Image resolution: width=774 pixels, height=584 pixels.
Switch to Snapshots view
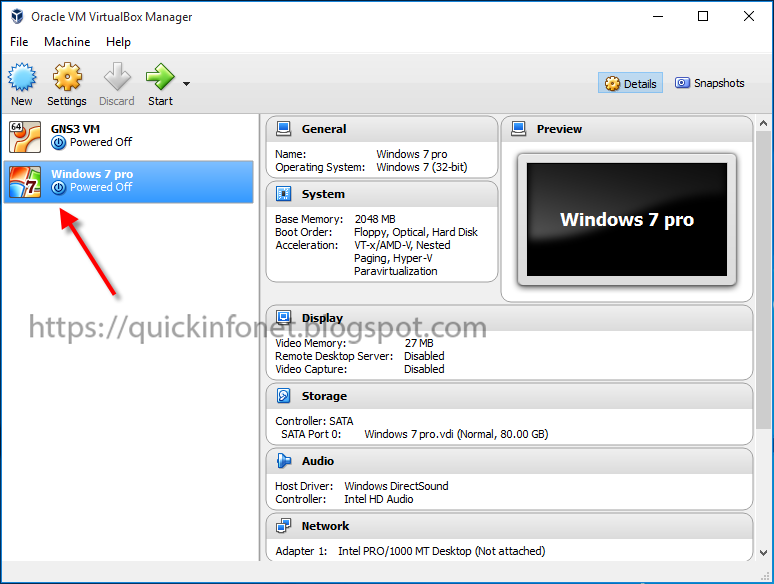(x=710, y=83)
